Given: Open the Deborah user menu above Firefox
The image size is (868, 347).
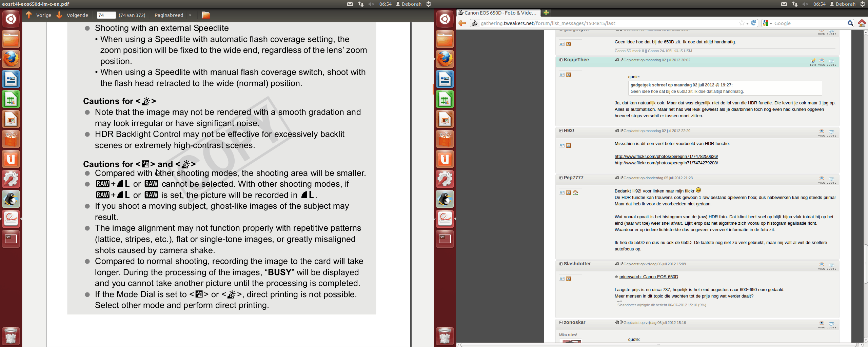Looking at the screenshot, I should tap(842, 4).
